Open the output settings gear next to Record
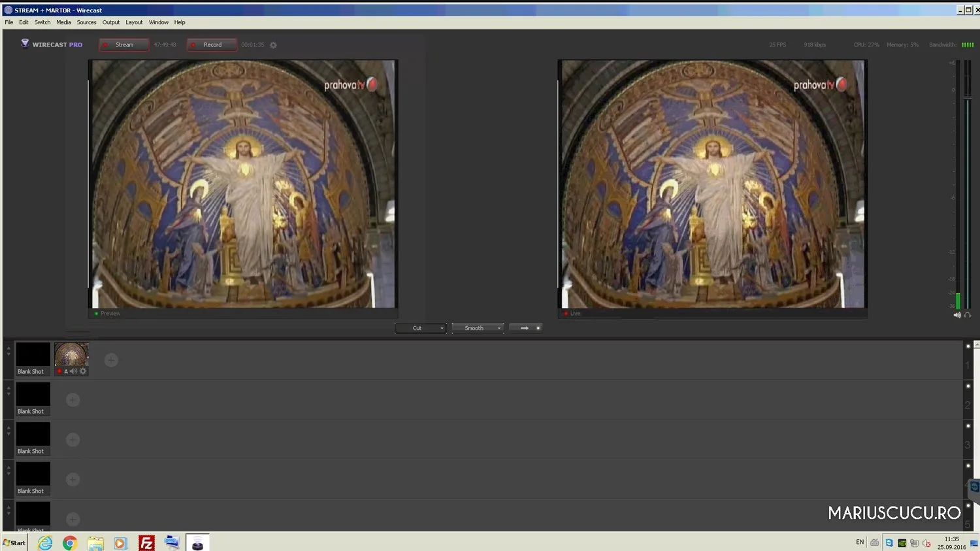The image size is (980, 551). click(273, 45)
